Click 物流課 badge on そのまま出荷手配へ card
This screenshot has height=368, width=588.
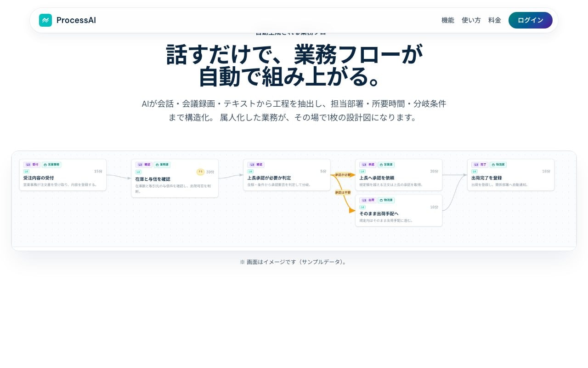coord(386,200)
